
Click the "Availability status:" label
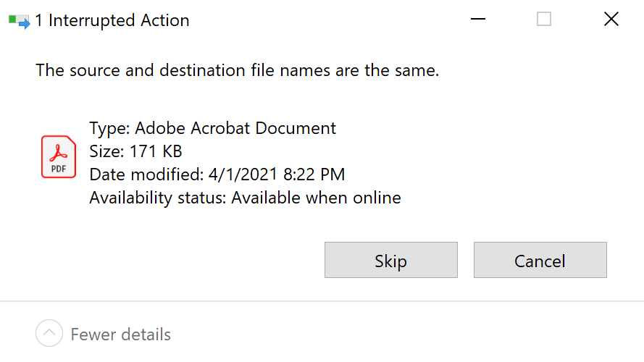click(157, 198)
